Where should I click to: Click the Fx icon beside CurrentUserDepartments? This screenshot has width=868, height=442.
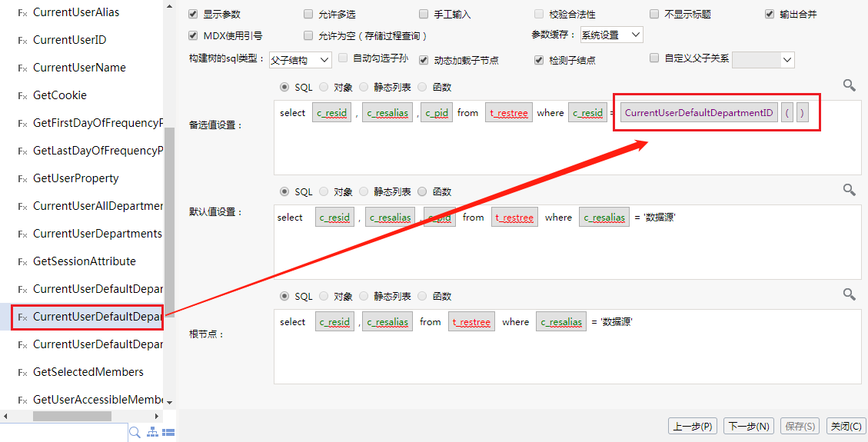point(23,234)
